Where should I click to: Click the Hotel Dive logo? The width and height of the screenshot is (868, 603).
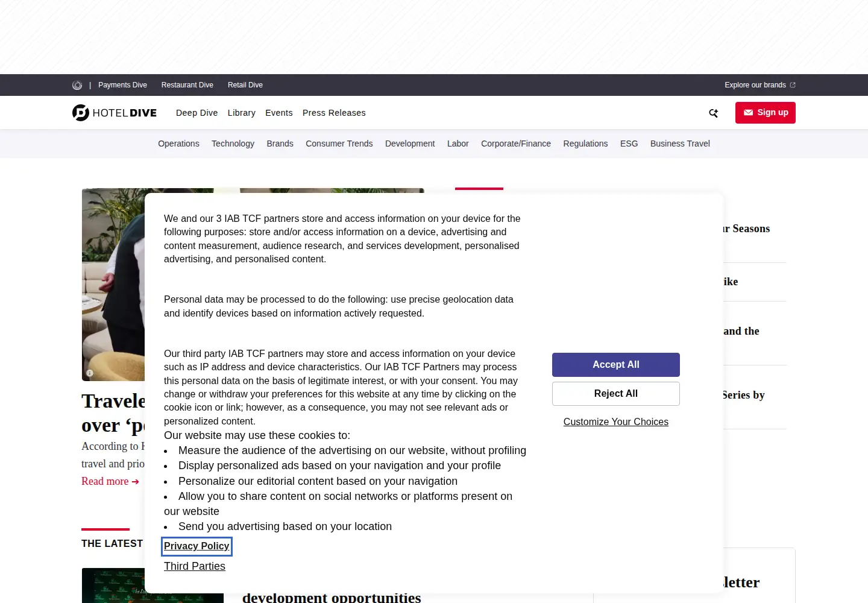(x=115, y=113)
